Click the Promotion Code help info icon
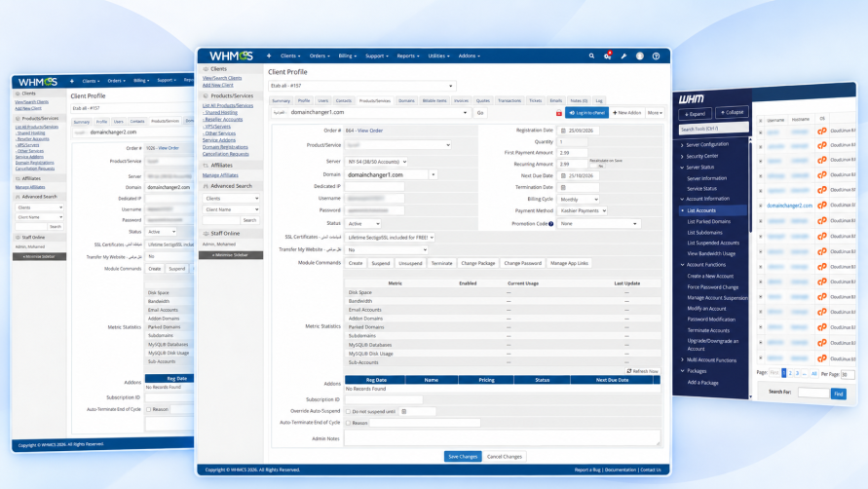 550,224
